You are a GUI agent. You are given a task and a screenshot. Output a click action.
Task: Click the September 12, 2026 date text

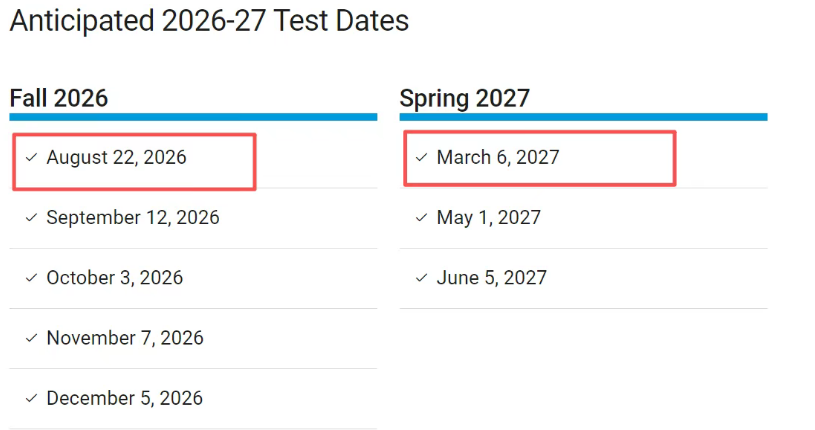133,218
